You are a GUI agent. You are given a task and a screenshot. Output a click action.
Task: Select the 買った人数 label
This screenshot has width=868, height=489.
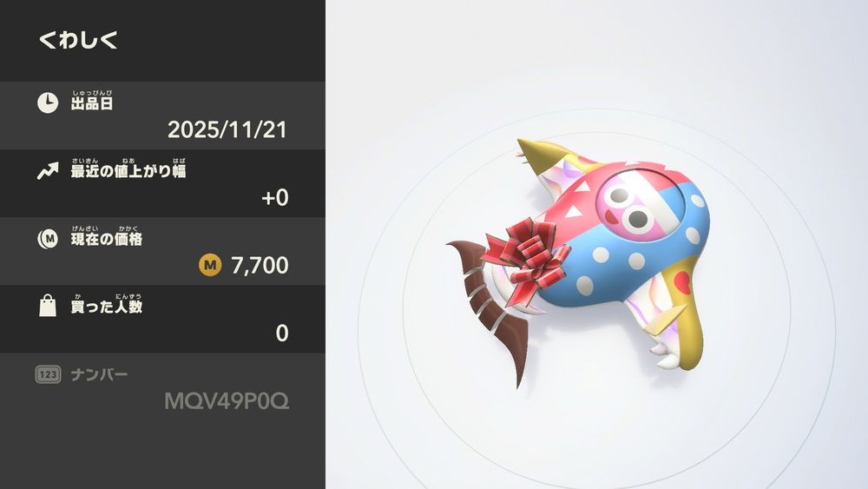click(x=106, y=307)
